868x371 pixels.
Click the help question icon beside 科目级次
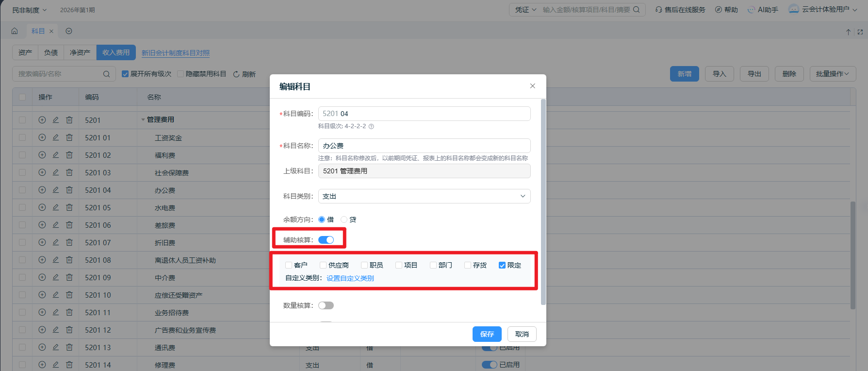pyautogui.click(x=371, y=126)
